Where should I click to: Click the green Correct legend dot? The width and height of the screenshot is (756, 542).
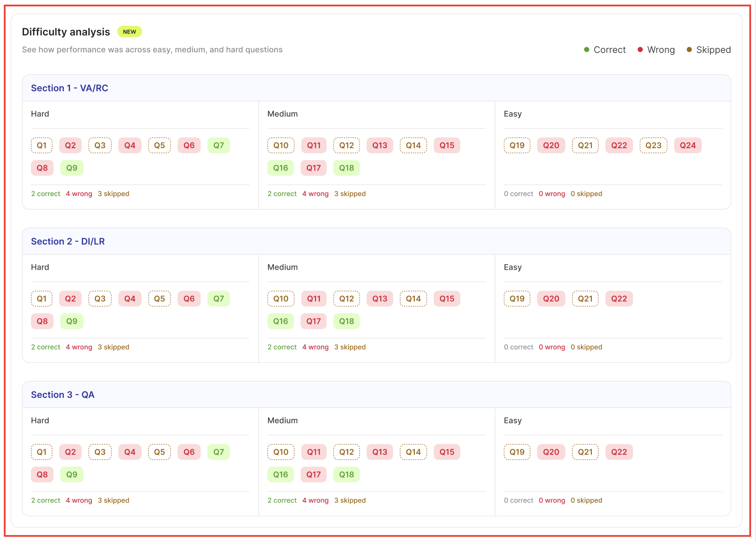tap(587, 50)
